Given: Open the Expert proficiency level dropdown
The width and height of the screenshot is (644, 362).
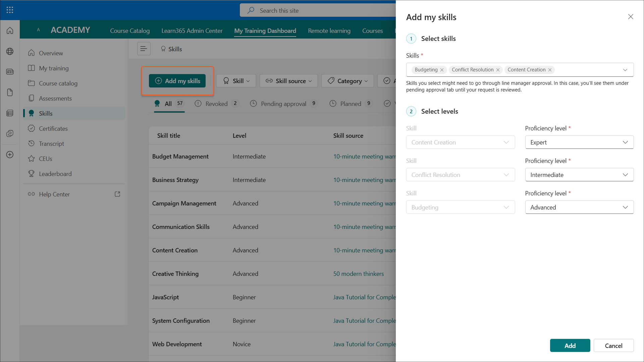Looking at the screenshot, I should point(579,142).
